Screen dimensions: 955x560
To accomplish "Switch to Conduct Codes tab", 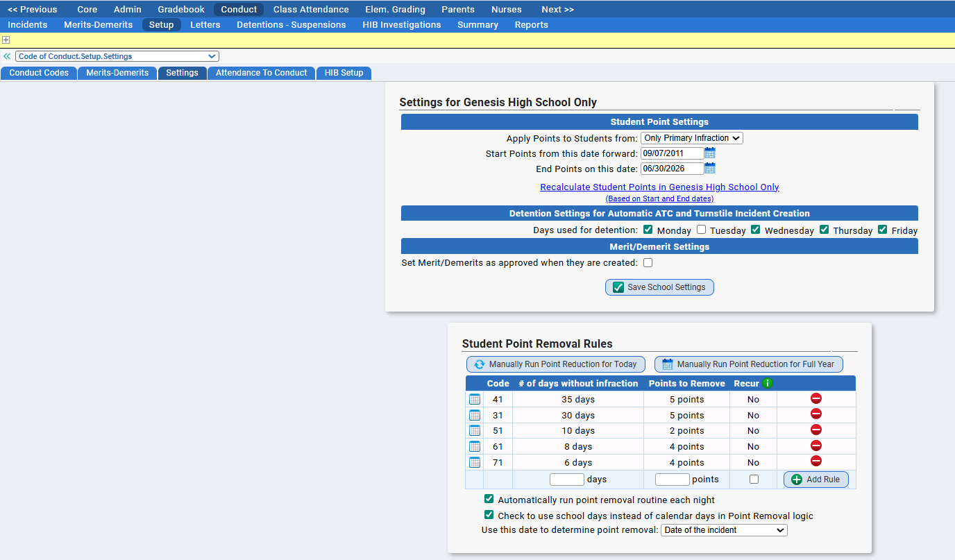I will point(39,73).
